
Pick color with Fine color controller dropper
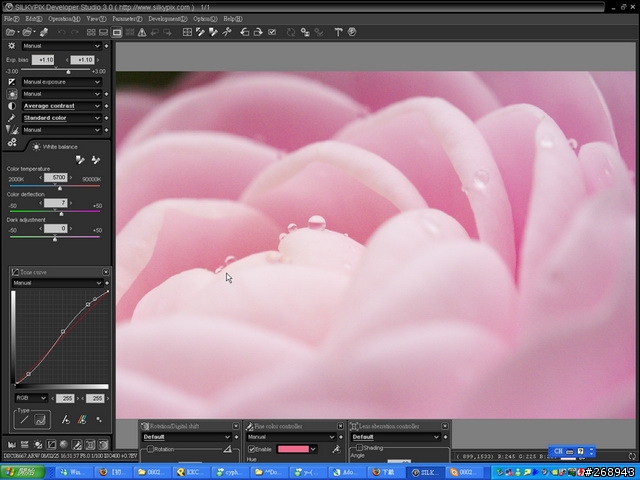coord(336,449)
